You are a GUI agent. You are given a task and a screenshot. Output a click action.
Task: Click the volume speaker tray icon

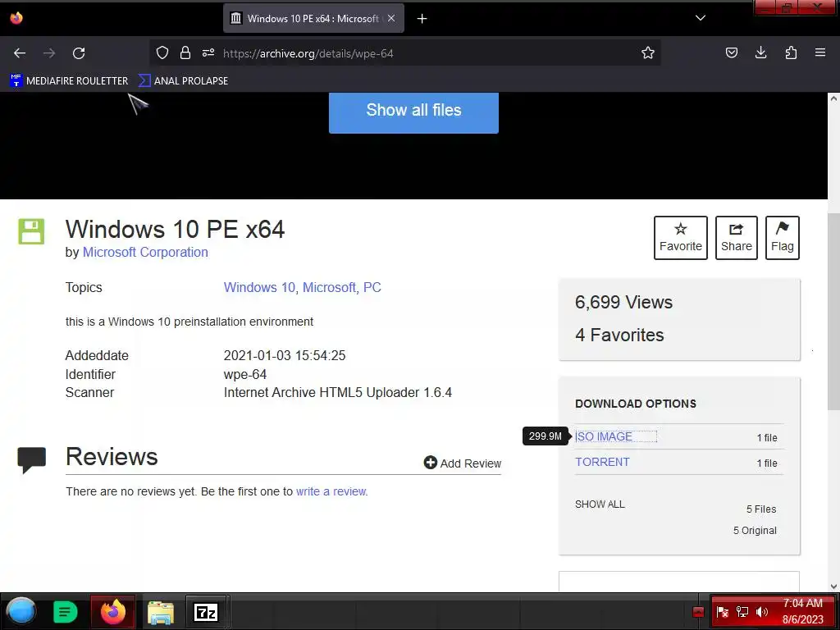762,612
